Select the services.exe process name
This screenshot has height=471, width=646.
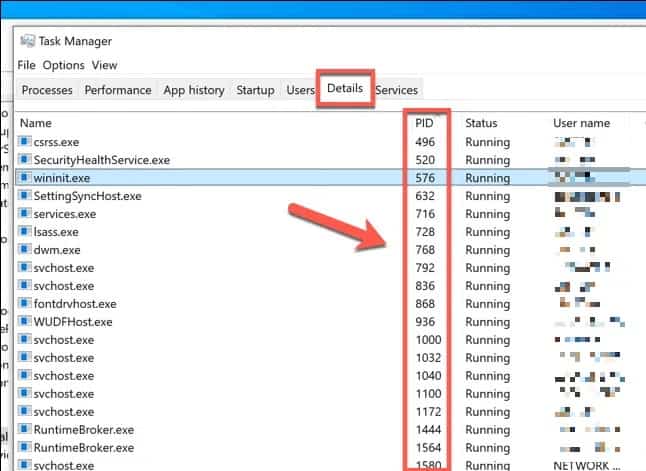coord(65,214)
